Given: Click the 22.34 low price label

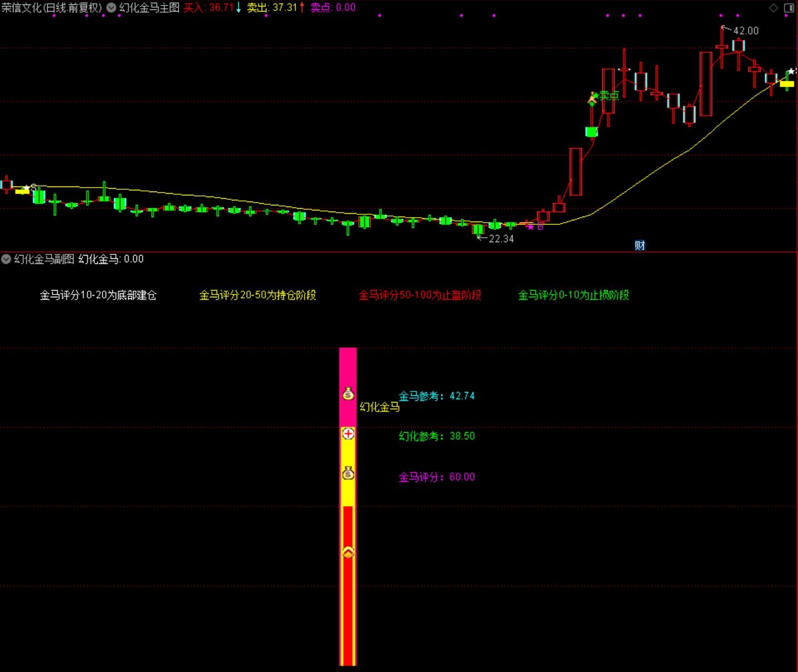Looking at the screenshot, I should (x=501, y=239).
